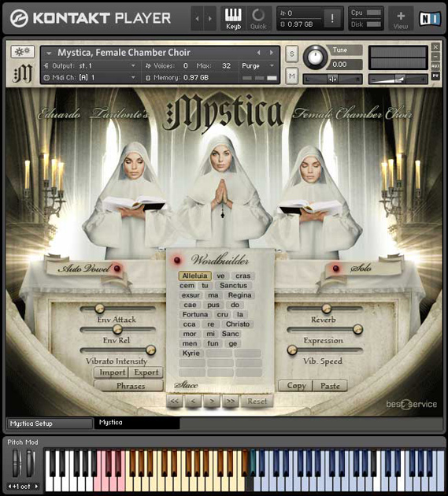Click the pan center marker
448x496 pixels.
(x=332, y=79)
